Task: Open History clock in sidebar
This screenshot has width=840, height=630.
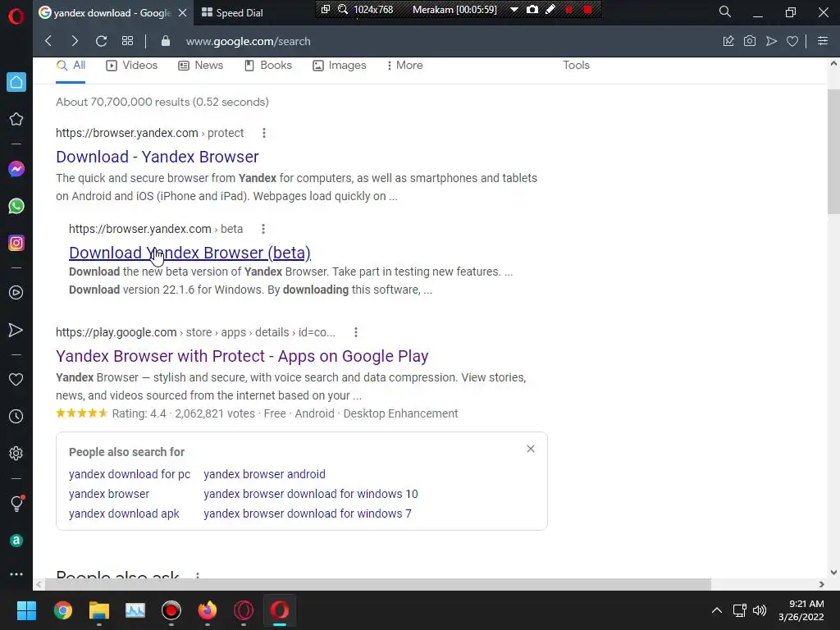Action: click(x=16, y=416)
